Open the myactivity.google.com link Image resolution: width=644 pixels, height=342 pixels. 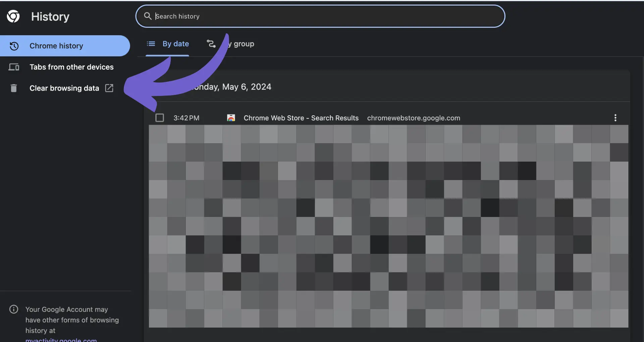coord(61,339)
